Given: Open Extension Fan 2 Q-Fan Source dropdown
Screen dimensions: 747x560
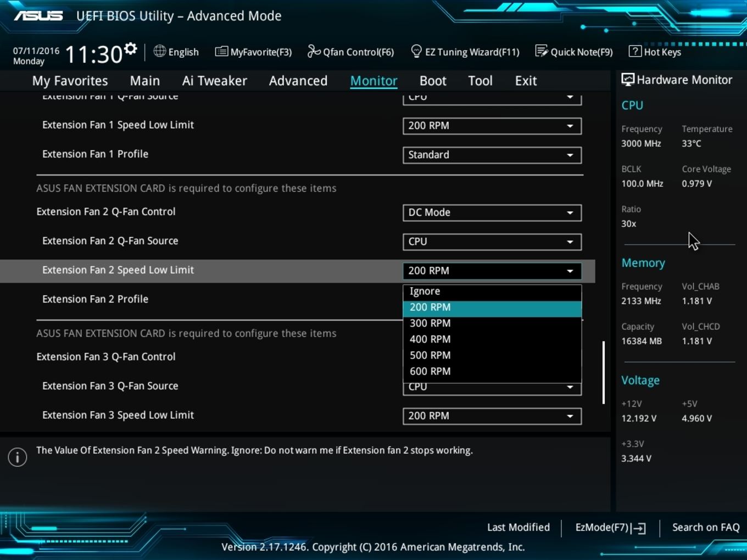Looking at the screenshot, I should click(492, 242).
